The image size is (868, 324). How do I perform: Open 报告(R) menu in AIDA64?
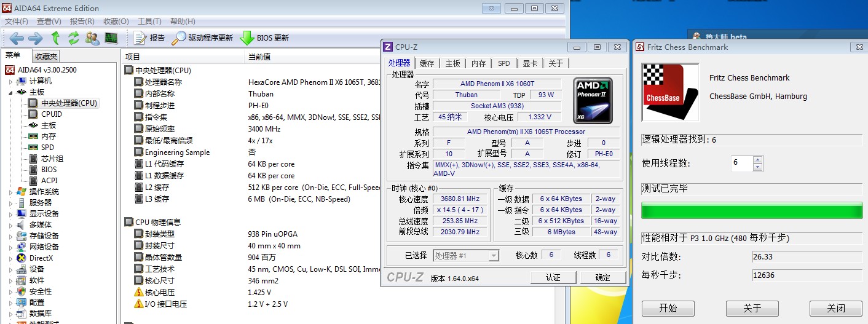(x=82, y=22)
